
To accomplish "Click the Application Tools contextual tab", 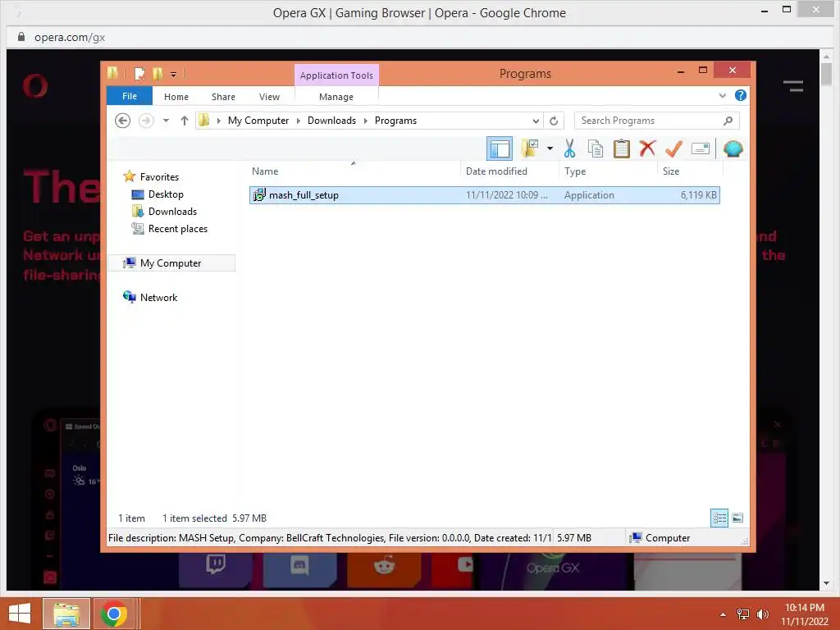I will tap(336, 75).
